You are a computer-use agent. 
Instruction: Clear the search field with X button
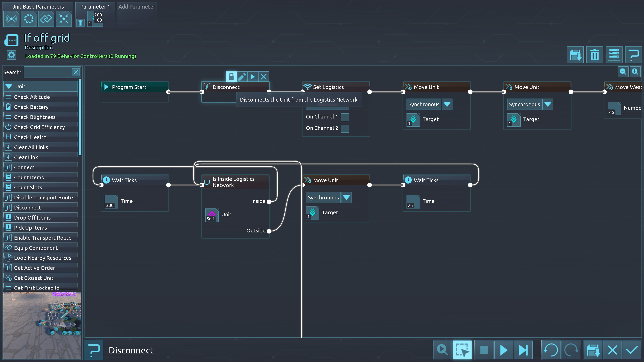pos(76,72)
